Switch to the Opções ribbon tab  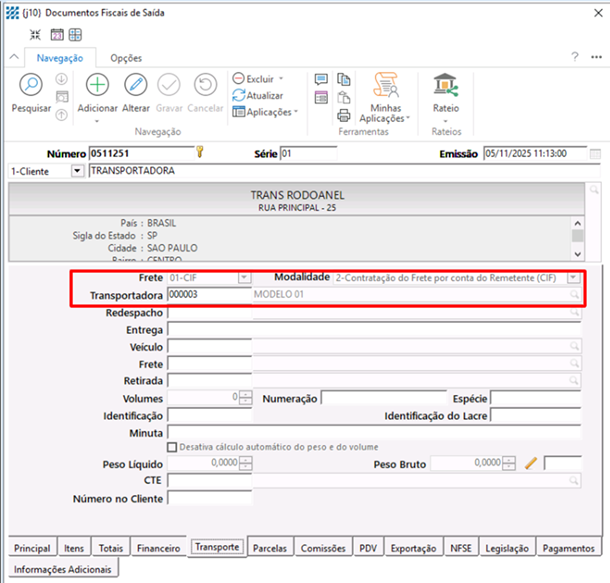tap(125, 59)
